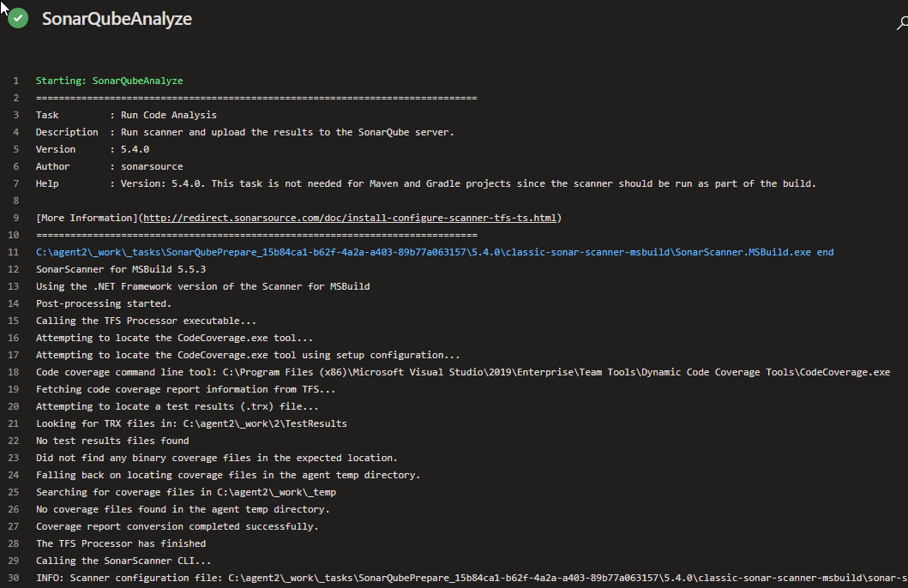This screenshot has width=908, height=588.
Task: Click 'SonarScanner for MSBuild 5.5.3' line
Action: pyautogui.click(x=121, y=269)
